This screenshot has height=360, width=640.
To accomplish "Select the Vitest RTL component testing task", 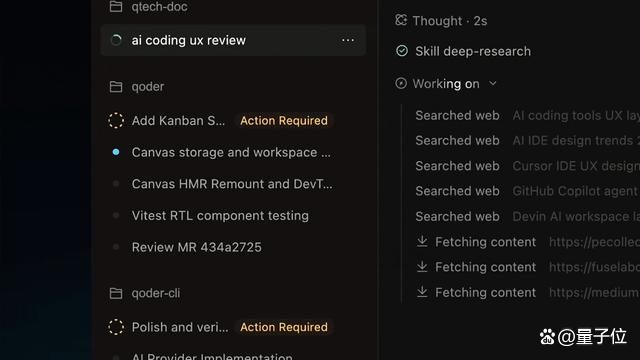I will coord(220,216).
